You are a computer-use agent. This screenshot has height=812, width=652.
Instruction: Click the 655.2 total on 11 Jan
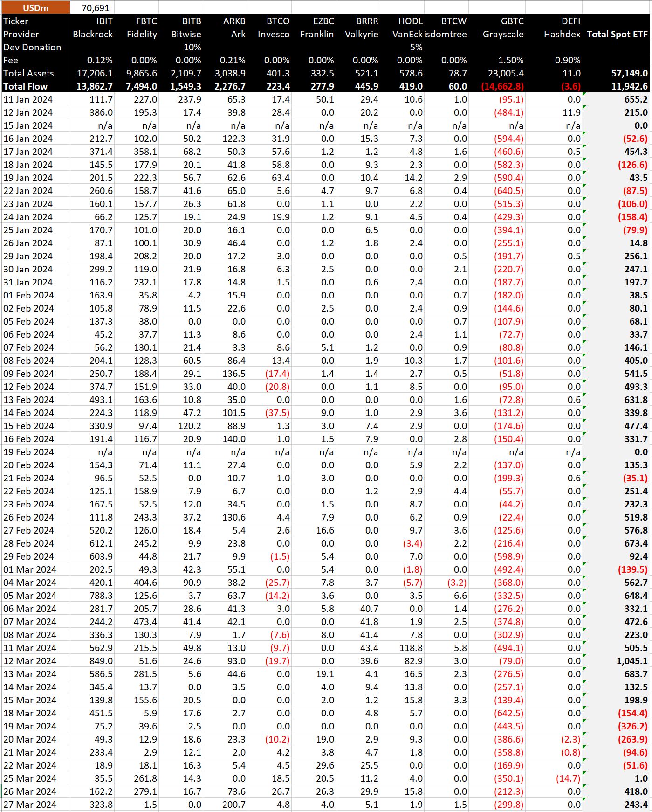tap(636, 99)
